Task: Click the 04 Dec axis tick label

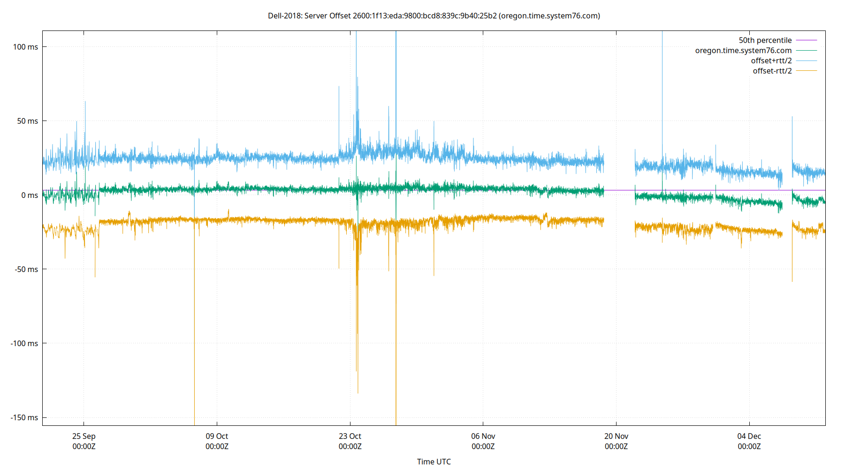Action: [x=750, y=436]
